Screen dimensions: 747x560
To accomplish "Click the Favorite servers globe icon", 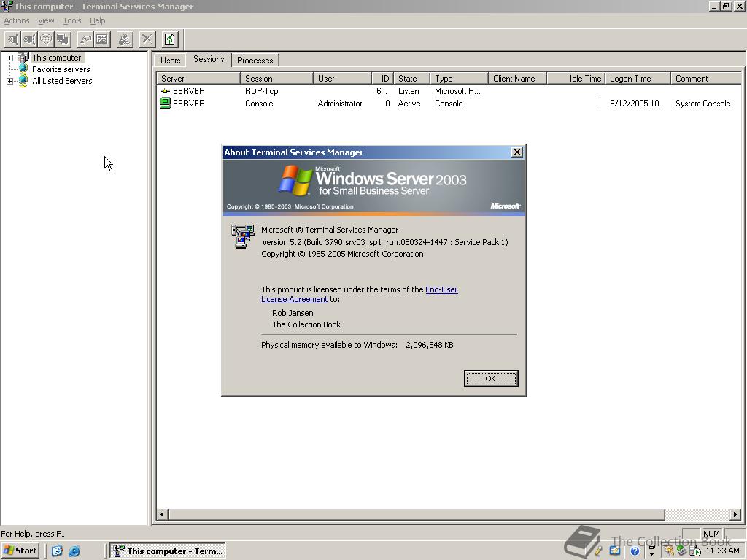I will click(x=23, y=69).
